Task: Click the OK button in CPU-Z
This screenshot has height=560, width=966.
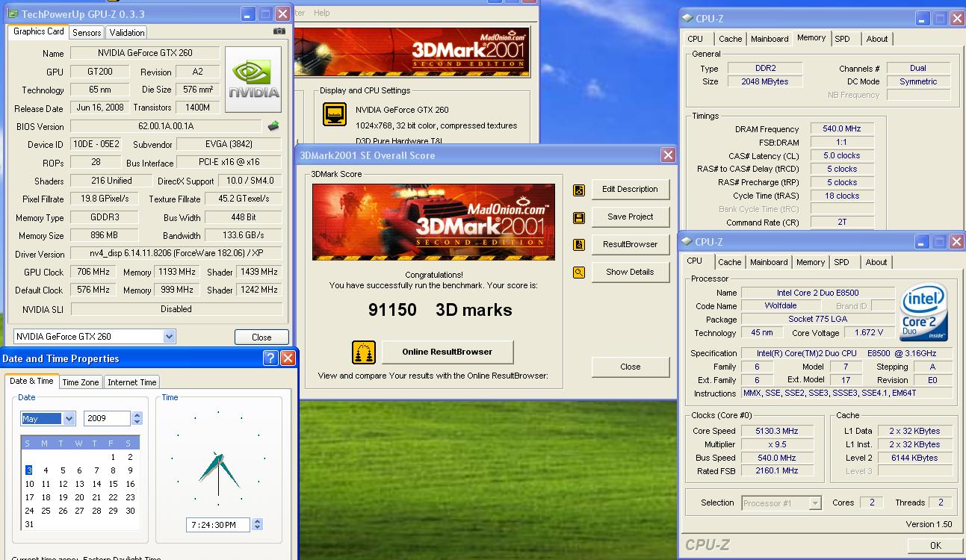Action: click(x=935, y=546)
